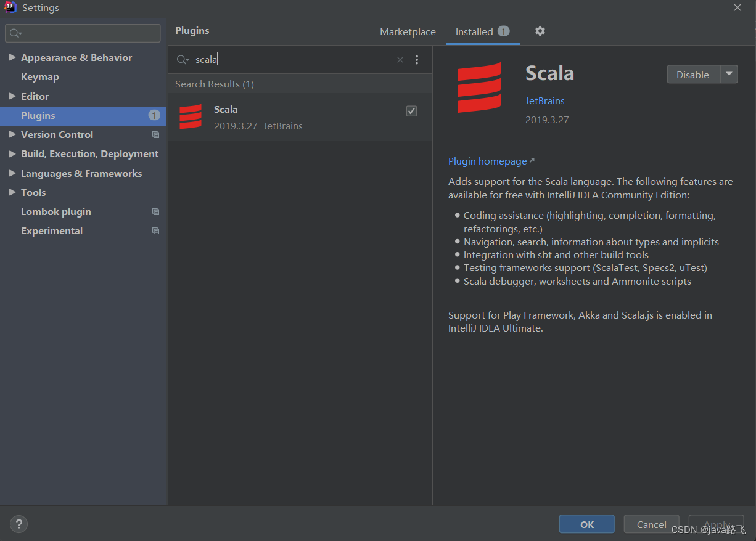Select the Scala plugin row in results
The image size is (756, 541).
[300, 117]
